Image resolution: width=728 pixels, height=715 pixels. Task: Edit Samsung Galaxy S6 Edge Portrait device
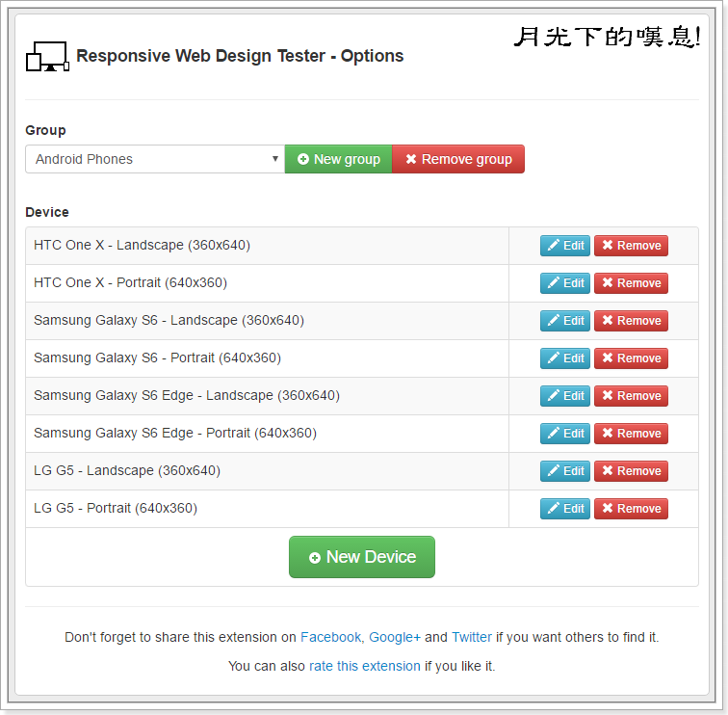pyautogui.click(x=565, y=434)
